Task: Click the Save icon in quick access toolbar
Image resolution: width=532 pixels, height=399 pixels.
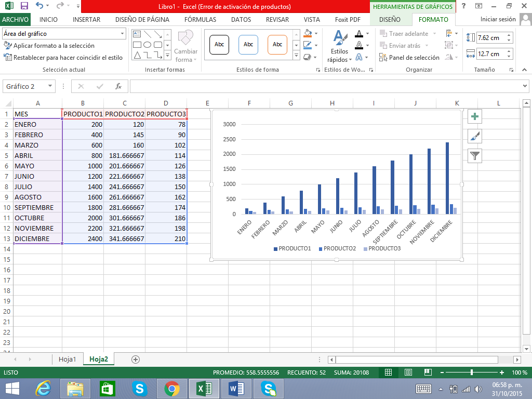Action: coord(24,6)
